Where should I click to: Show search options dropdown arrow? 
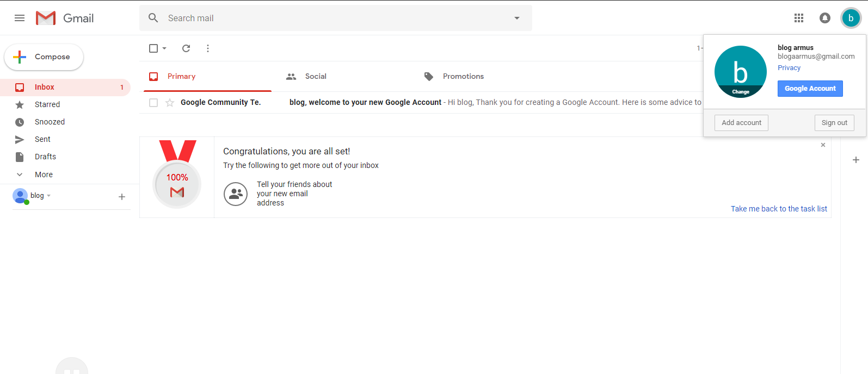click(x=517, y=18)
